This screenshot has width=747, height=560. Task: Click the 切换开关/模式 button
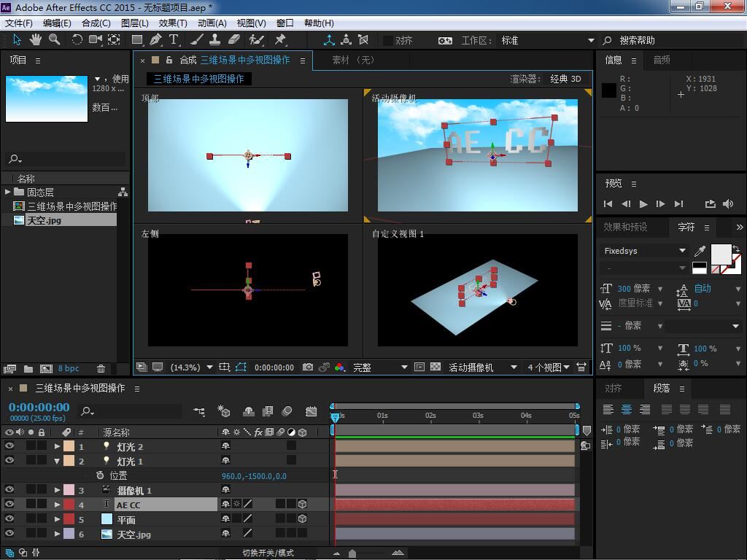coord(268,553)
